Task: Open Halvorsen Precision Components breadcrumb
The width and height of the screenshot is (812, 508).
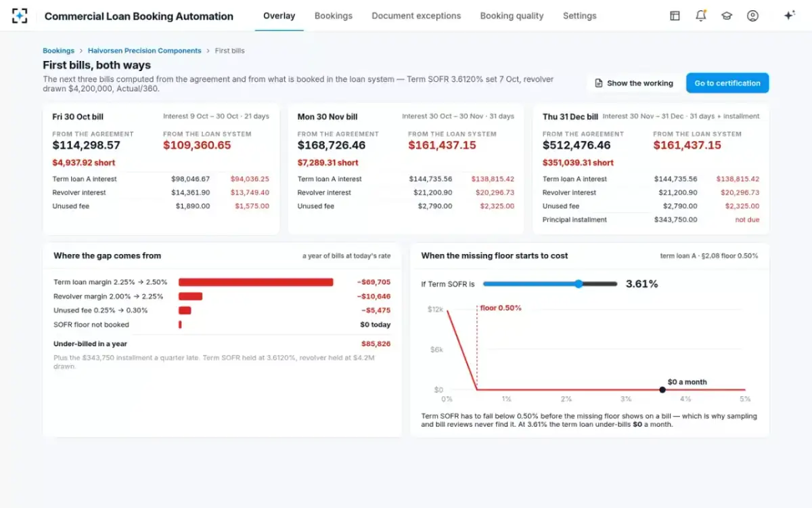Action: pyautogui.click(x=144, y=51)
